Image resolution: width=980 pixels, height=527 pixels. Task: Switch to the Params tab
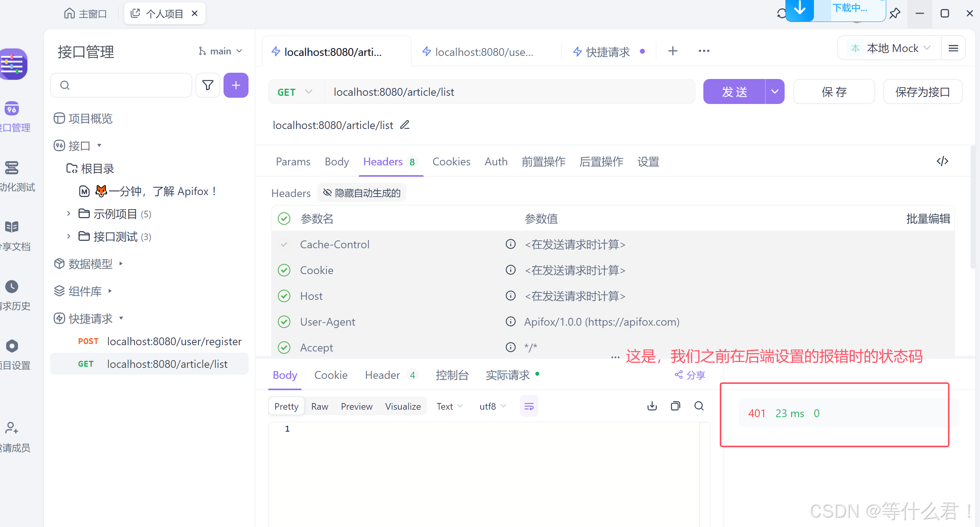293,161
